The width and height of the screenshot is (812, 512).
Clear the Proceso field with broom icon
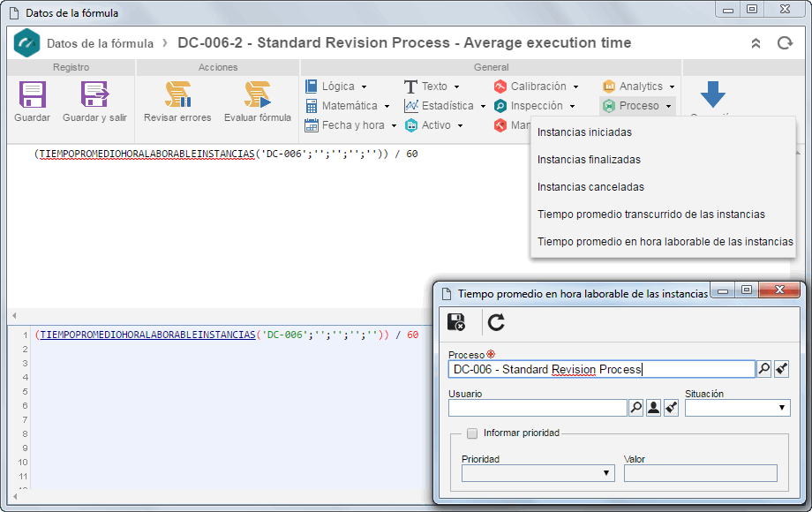(x=781, y=369)
